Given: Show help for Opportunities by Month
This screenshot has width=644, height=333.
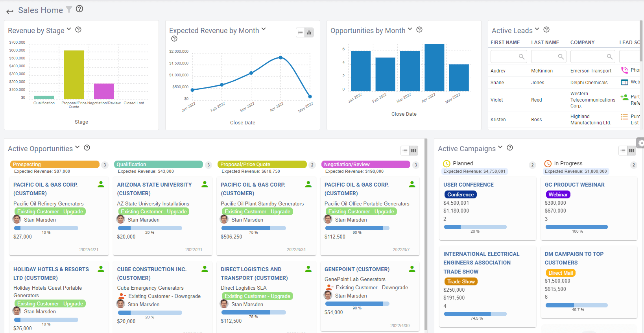Looking at the screenshot, I should [419, 30].
